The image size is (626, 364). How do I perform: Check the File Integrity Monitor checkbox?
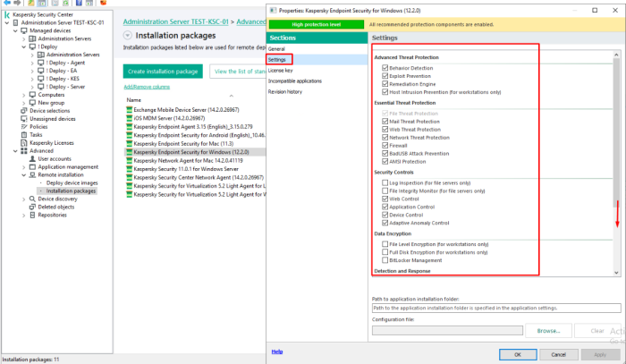click(x=385, y=190)
